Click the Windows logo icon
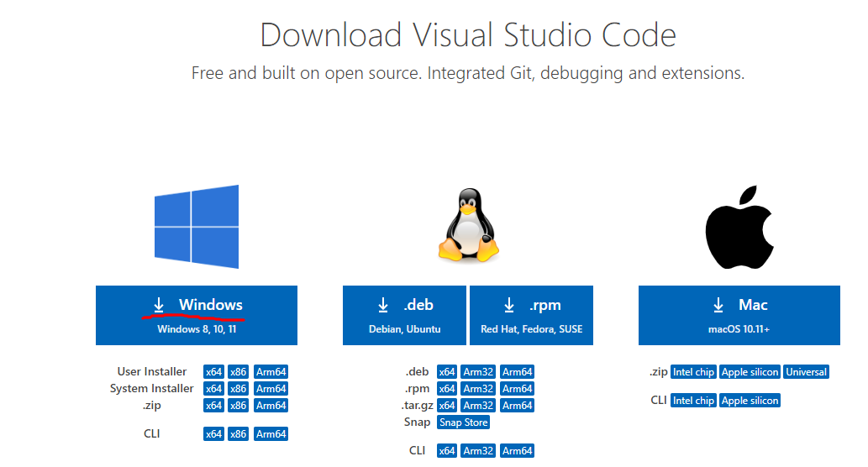The image size is (868, 467). (x=197, y=227)
